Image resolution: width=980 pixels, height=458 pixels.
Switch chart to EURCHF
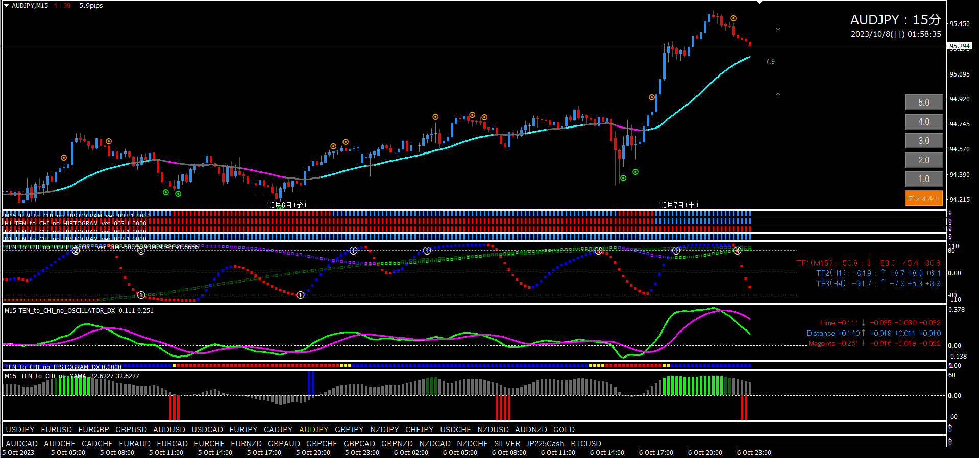point(209,444)
